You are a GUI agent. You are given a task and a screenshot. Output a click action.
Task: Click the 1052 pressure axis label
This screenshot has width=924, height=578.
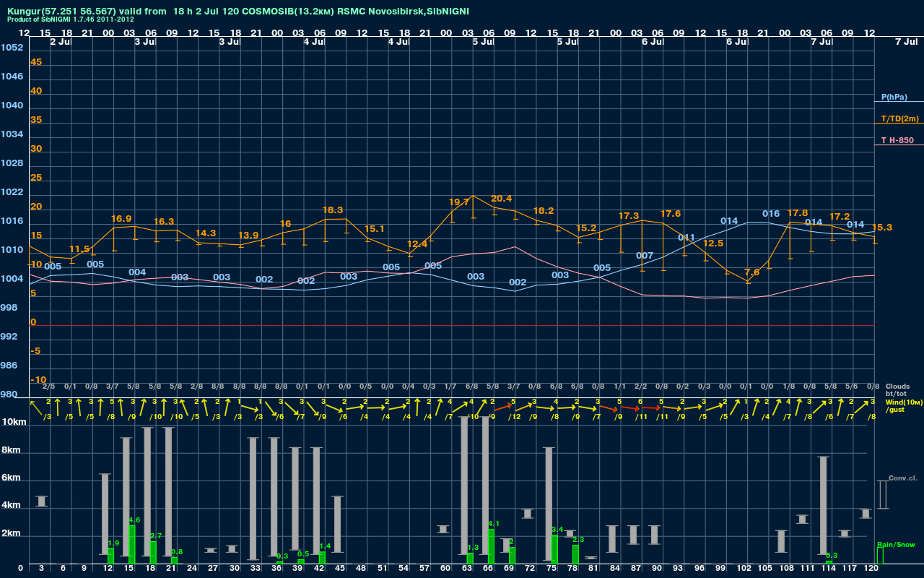(x=12, y=48)
